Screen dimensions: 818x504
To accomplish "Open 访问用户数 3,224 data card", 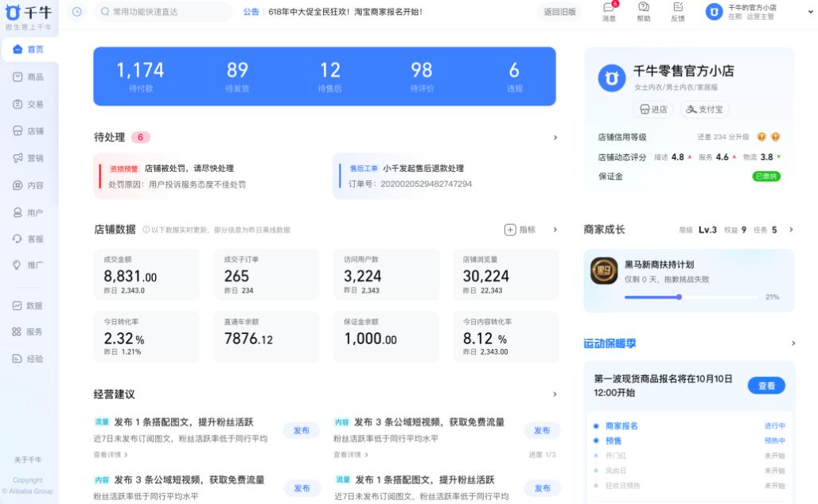I will pyautogui.click(x=386, y=275).
